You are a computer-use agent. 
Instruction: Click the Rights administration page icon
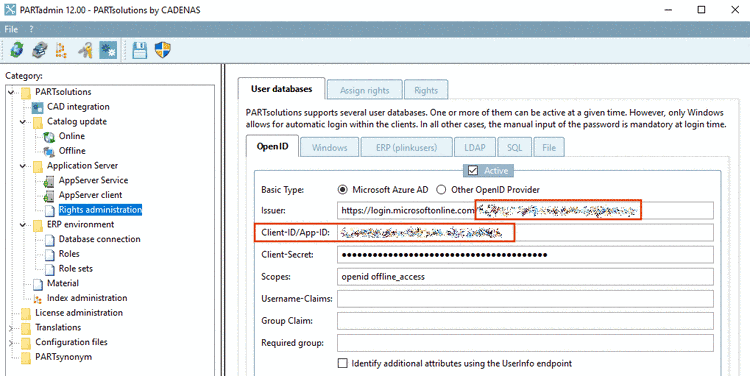click(50, 210)
